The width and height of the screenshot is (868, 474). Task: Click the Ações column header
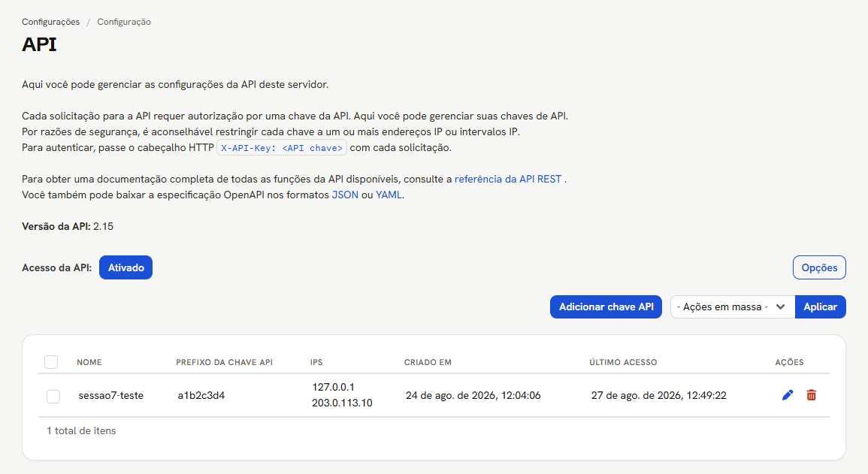[x=789, y=362]
